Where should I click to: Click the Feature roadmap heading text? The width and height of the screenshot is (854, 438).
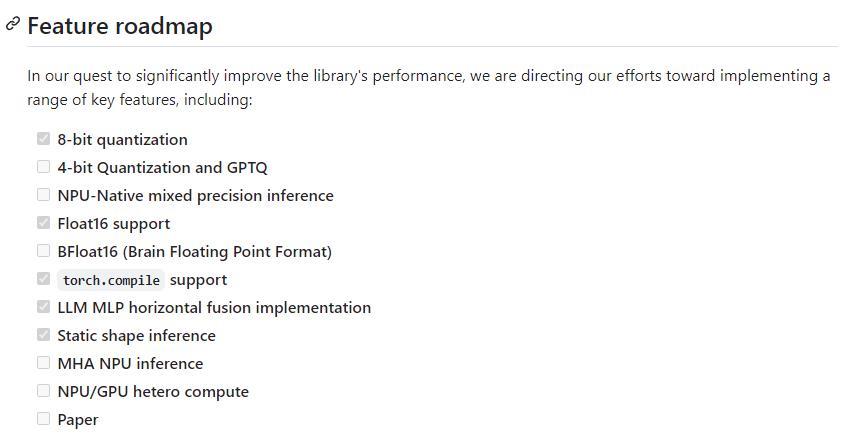pos(120,26)
